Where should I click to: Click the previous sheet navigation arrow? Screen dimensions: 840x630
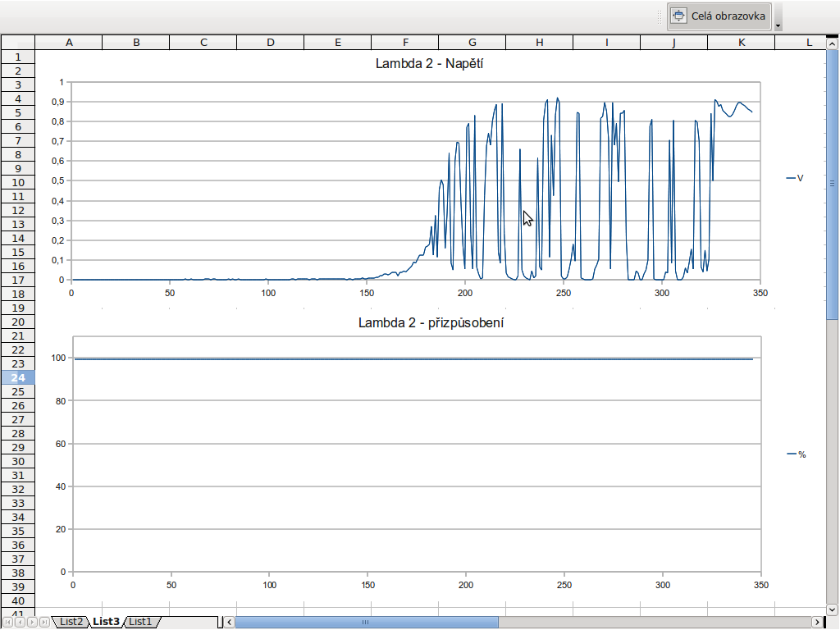[20, 622]
